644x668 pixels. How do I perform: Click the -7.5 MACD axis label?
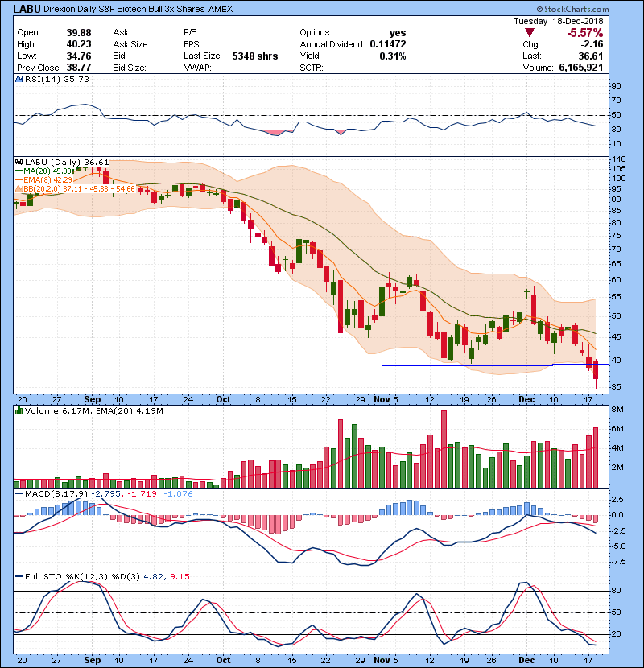pyautogui.click(x=618, y=562)
